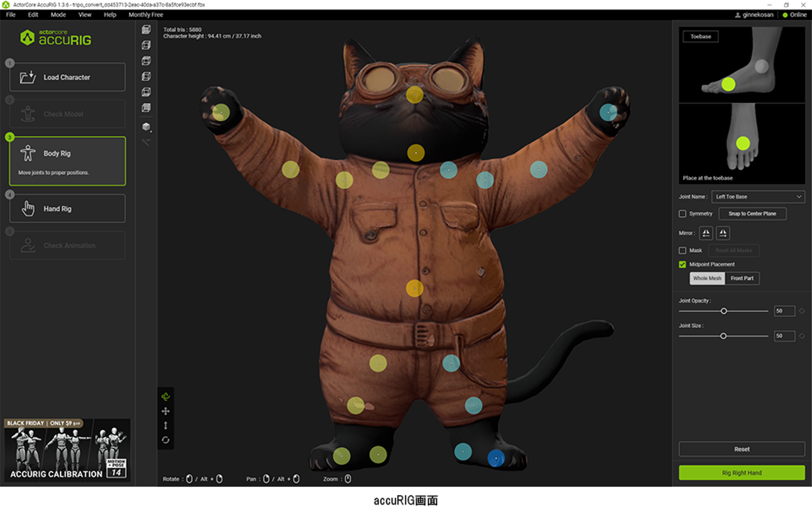The image size is (812, 514).
Task: Open the Help menu
Action: point(110,15)
